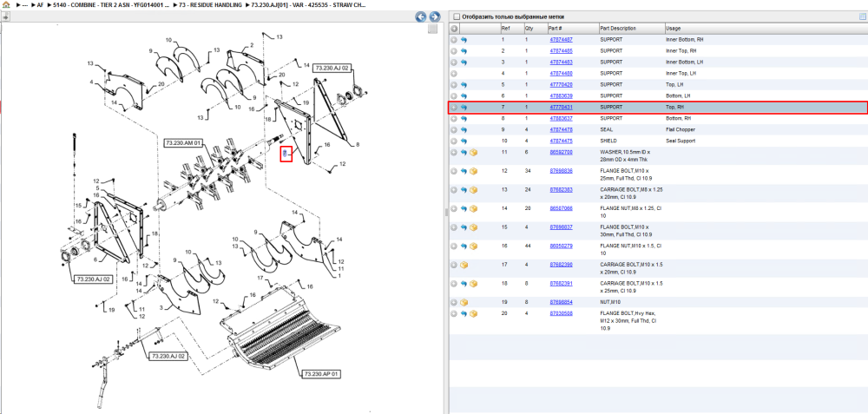This screenshot has height=414, width=868.
Task: Open part number link 47874487
Action: coord(561,40)
